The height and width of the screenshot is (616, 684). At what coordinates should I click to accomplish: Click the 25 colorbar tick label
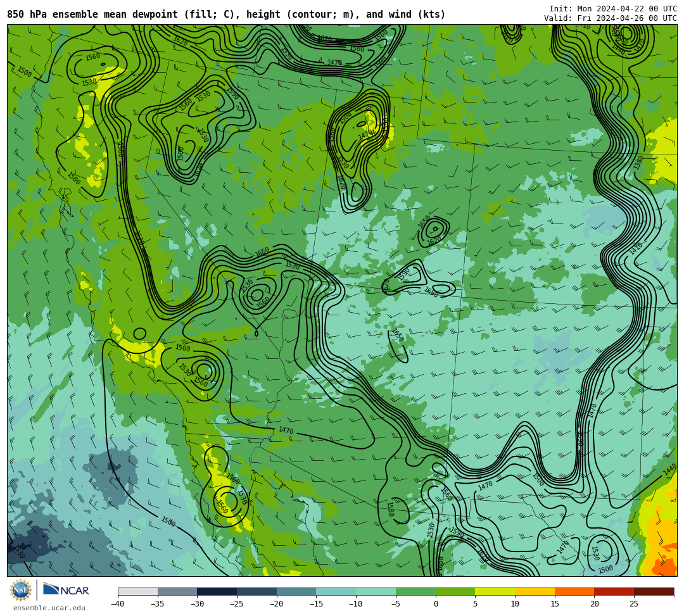point(634,604)
